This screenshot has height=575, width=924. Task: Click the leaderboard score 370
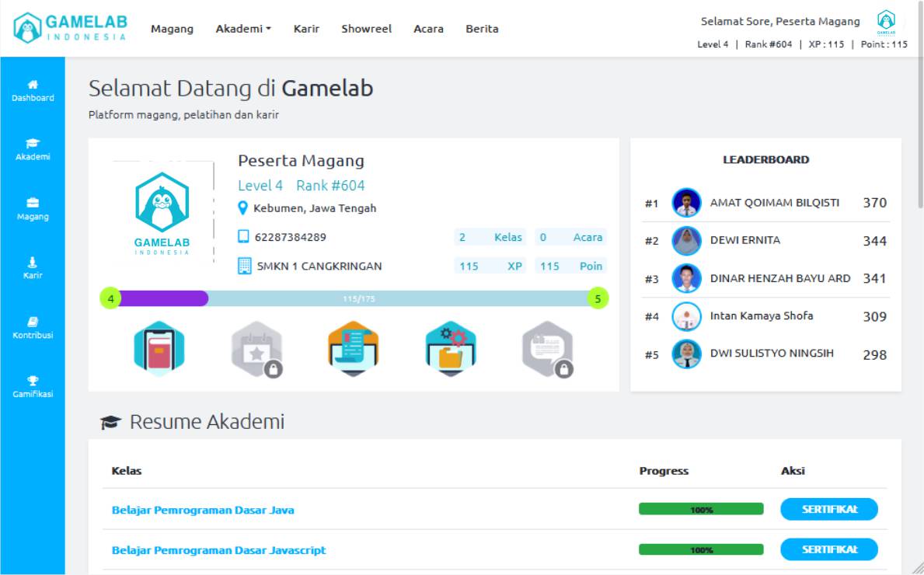(875, 203)
